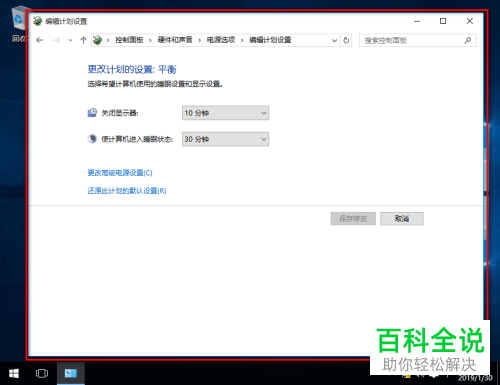Viewport: 500px width, 385px height.
Task: Open 使计算机进入睡眠状态 time dropdown
Action: pyautogui.click(x=225, y=139)
